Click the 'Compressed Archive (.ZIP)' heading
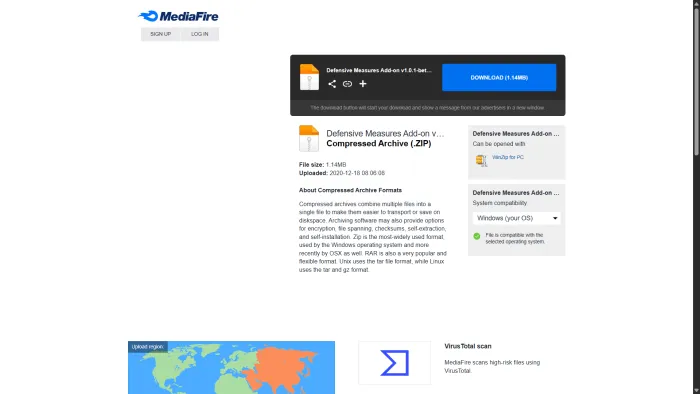The image size is (700, 394). point(379,144)
